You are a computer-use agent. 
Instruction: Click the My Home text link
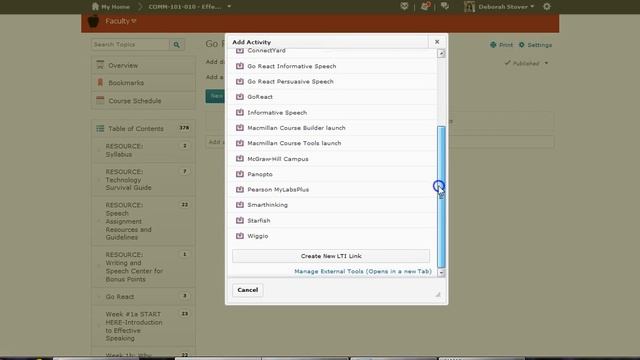point(116,7)
